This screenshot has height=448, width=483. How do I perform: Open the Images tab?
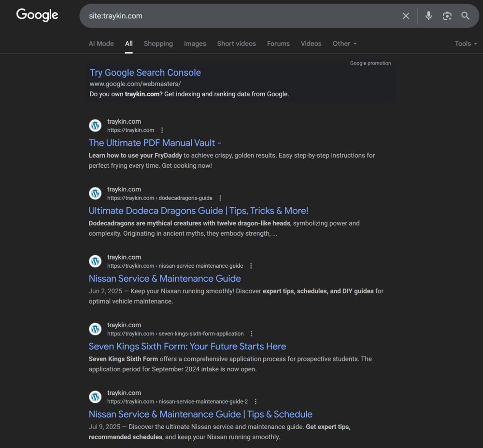point(195,43)
